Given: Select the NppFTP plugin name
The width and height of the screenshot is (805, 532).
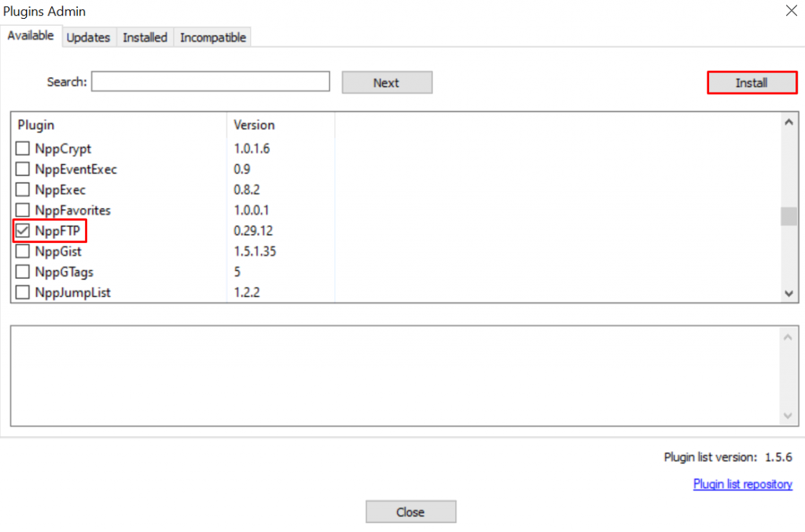Looking at the screenshot, I should pyautogui.click(x=57, y=231).
